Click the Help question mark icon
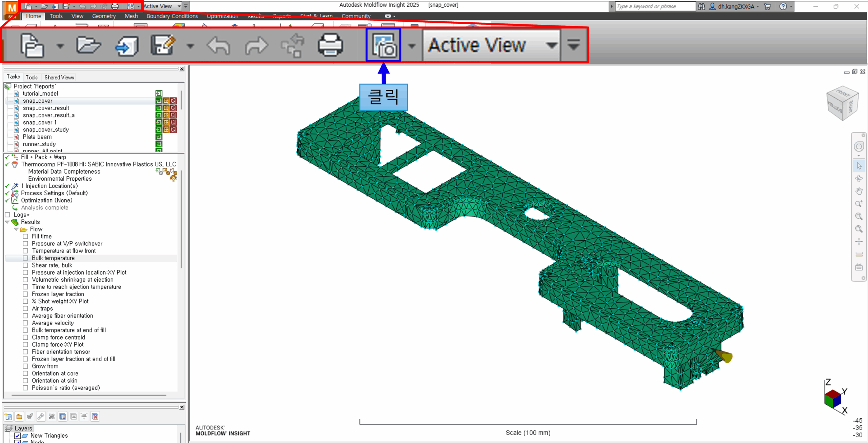 coord(783,6)
